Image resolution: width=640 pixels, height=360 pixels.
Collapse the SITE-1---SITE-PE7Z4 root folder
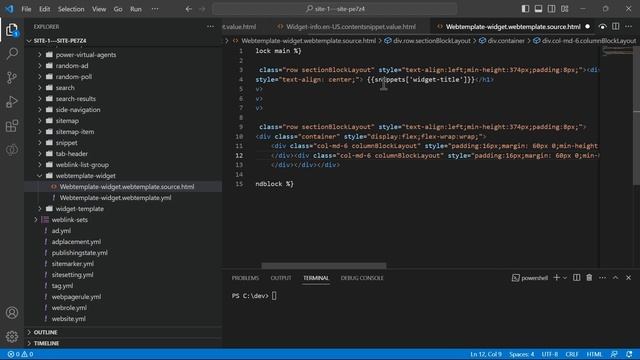click(x=60, y=41)
